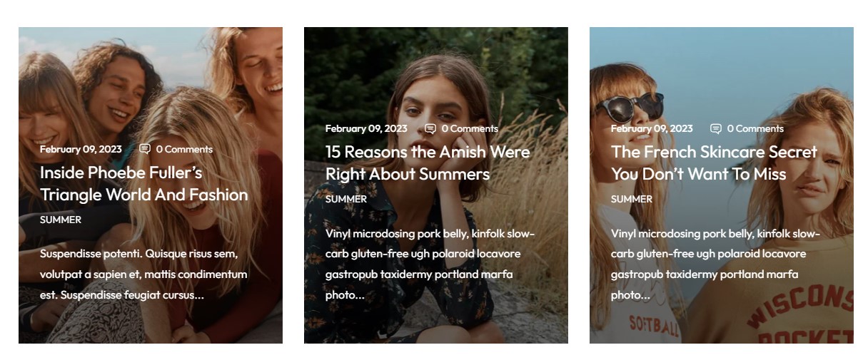Image resolution: width=868 pixels, height=355 pixels.
Task: Open article "15 Reasons the Amish Were Right About Summers"
Action: [x=427, y=163]
